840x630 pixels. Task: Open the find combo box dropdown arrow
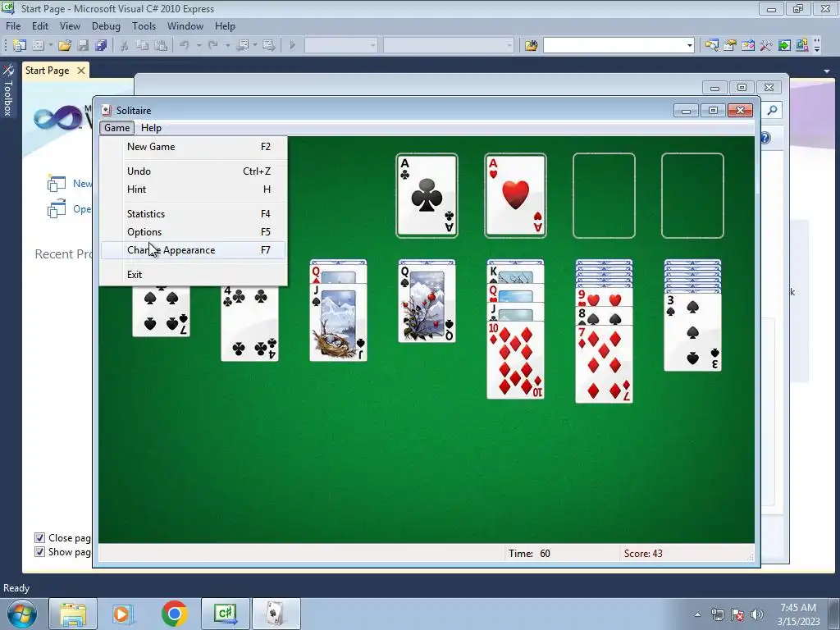[x=689, y=46]
